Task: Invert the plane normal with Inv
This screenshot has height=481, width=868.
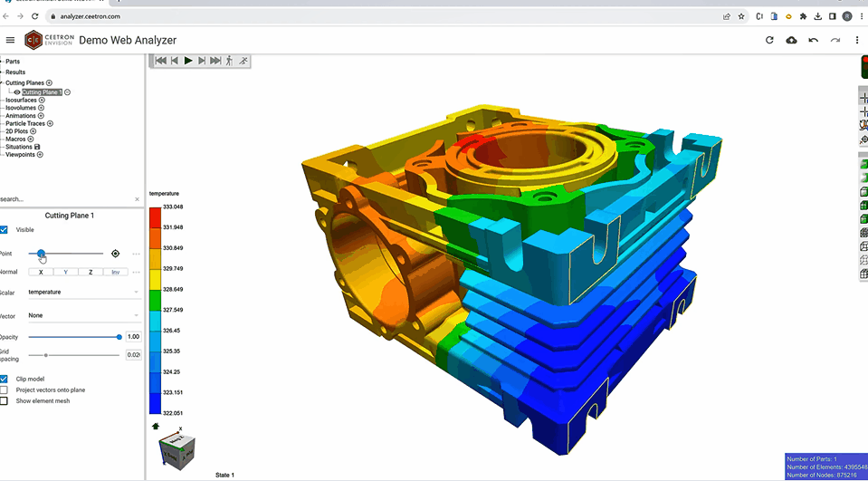Action: (115, 272)
